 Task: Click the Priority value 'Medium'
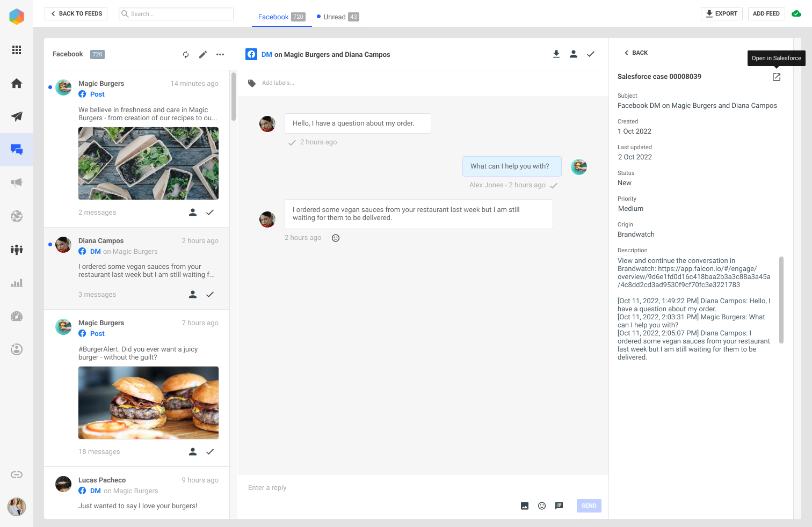point(631,209)
